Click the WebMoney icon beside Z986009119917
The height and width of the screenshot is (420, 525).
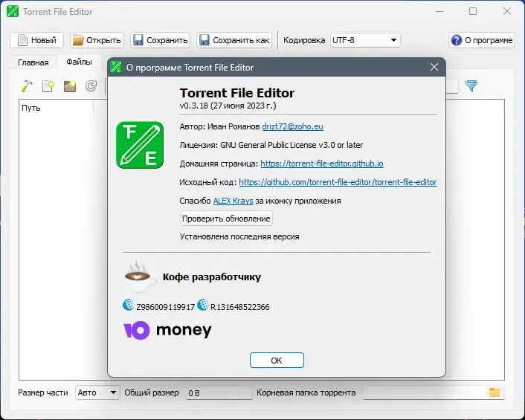coord(128,306)
